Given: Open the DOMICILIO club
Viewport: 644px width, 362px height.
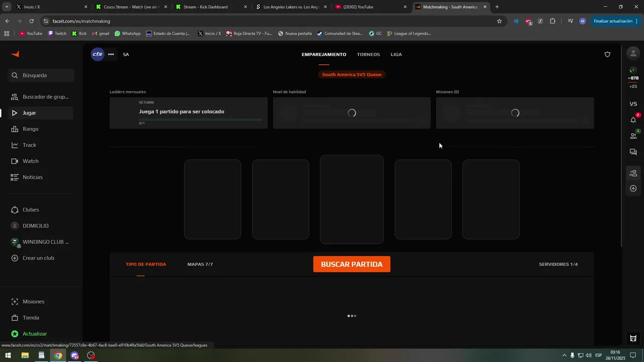Looking at the screenshot, I should (x=41, y=226).
